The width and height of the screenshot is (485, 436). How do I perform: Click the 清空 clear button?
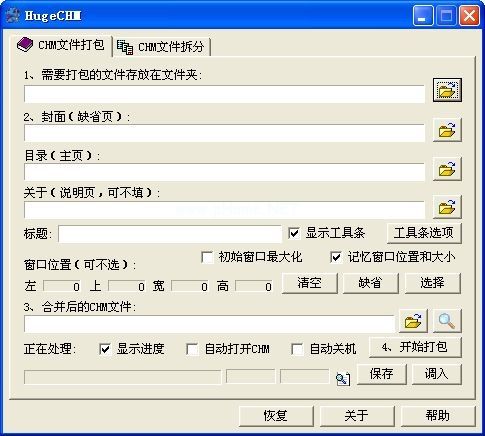[x=310, y=283]
